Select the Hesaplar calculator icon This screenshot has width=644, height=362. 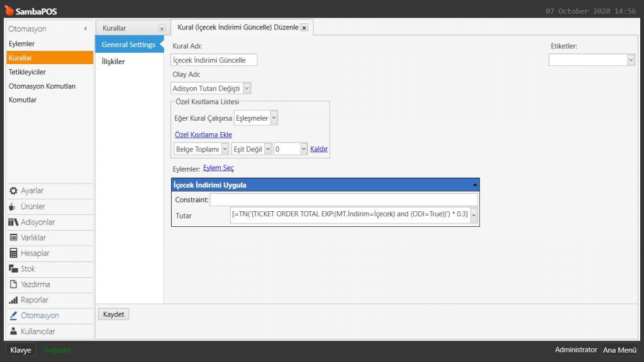tap(13, 253)
